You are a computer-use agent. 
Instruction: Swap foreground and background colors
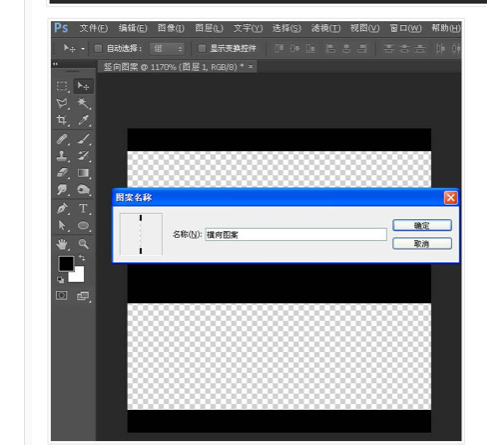(82, 258)
